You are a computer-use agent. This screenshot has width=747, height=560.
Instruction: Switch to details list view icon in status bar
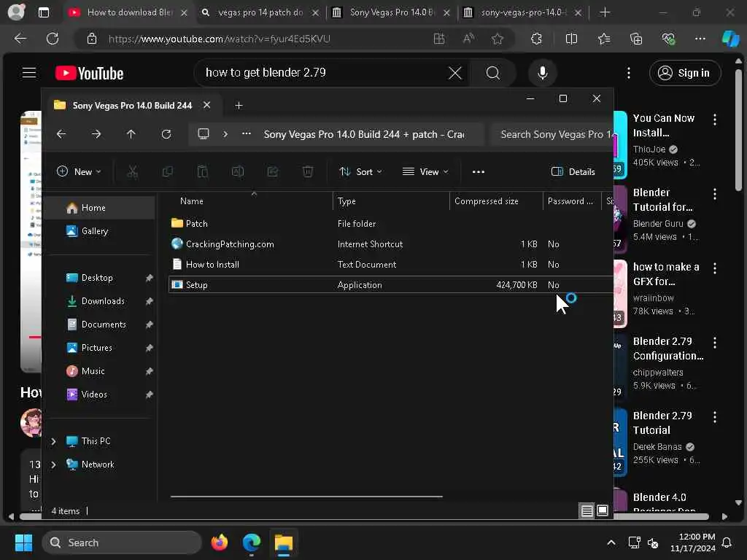587,511
